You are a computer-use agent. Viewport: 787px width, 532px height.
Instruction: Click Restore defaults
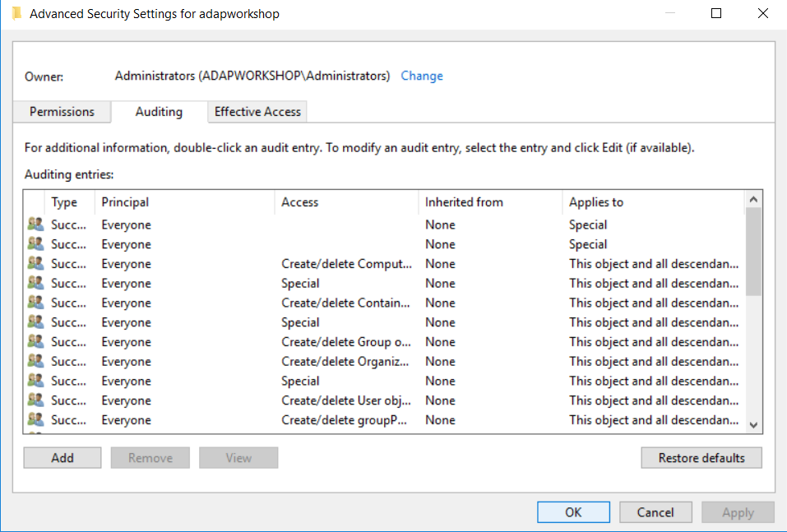(701, 458)
